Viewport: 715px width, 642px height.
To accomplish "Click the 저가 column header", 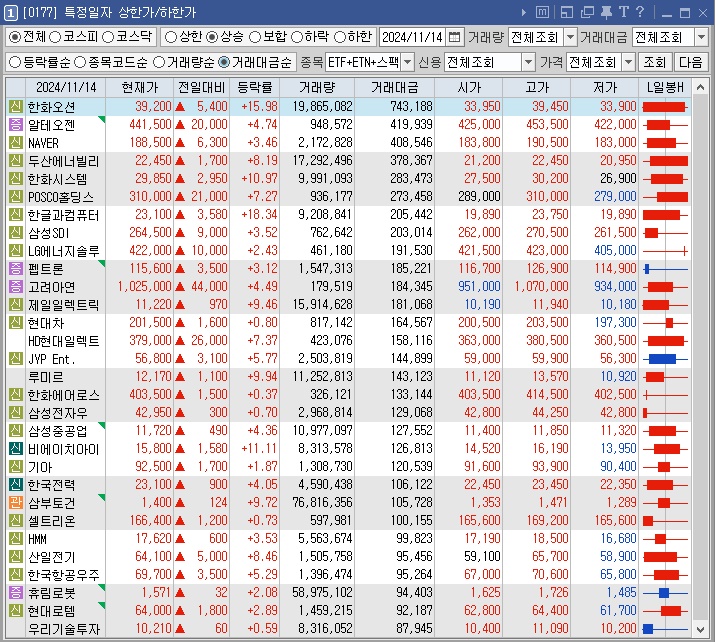I will pos(605,88).
